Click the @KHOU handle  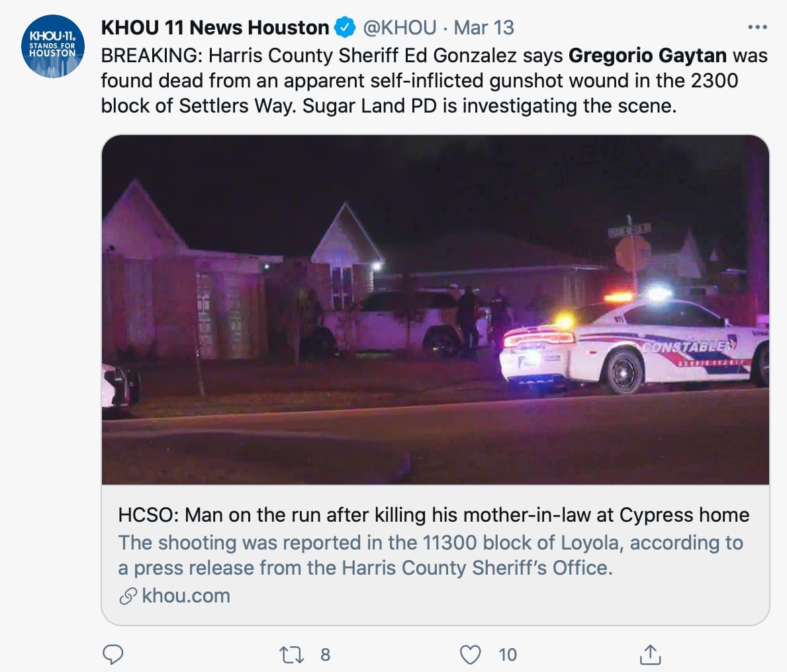pos(400,28)
